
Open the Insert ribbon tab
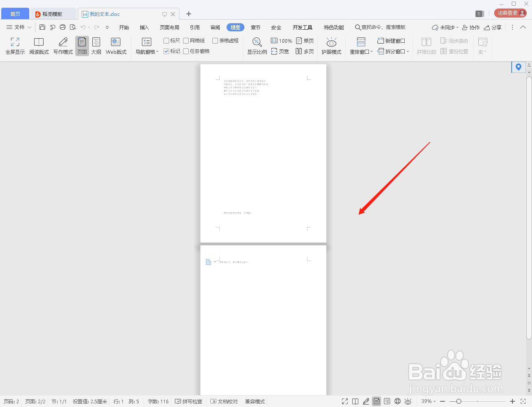[x=144, y=27]
